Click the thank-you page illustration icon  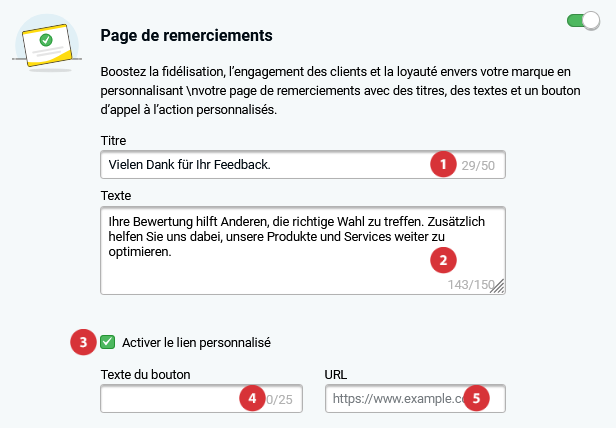coord(47,44)
